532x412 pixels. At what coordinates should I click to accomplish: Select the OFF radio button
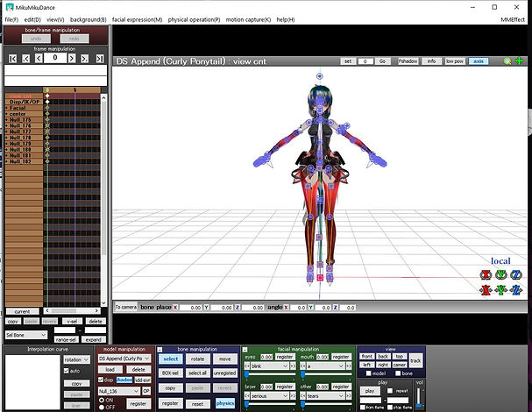coord(102,408)
